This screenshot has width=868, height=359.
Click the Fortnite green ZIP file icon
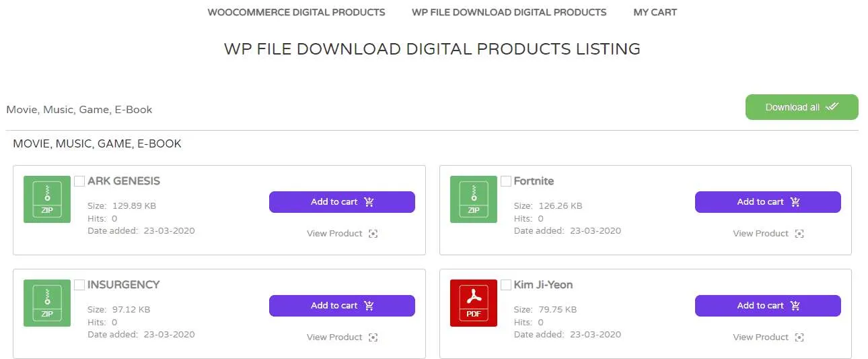tap(473, 199)
